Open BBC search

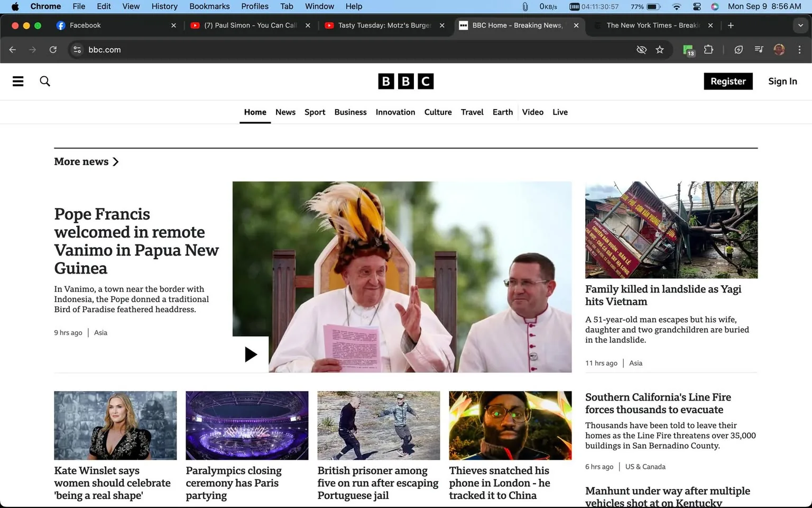coord(45,81)
